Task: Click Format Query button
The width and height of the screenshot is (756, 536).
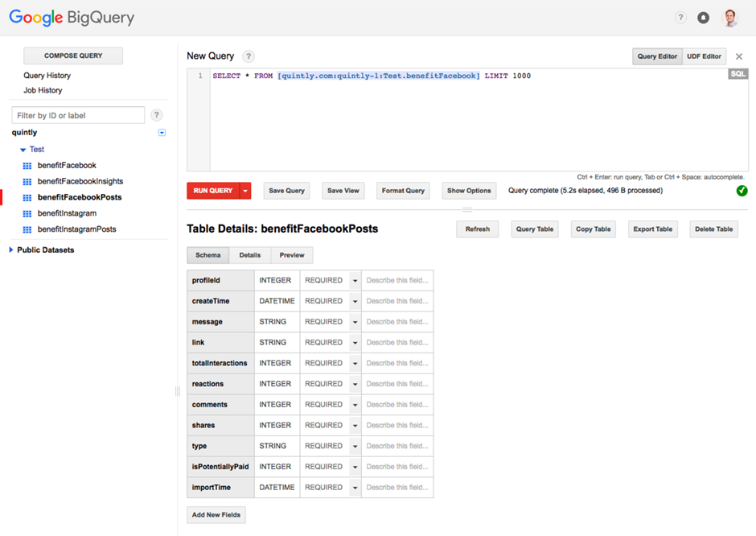Action: [x=403, y=191]
